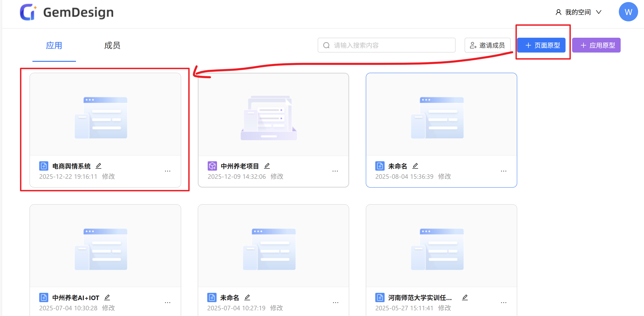This screenshot has height=316, width=644.
Task: Click the 修改 link under 中州养老AI+IOT
Action: click(x=108, y=308)
